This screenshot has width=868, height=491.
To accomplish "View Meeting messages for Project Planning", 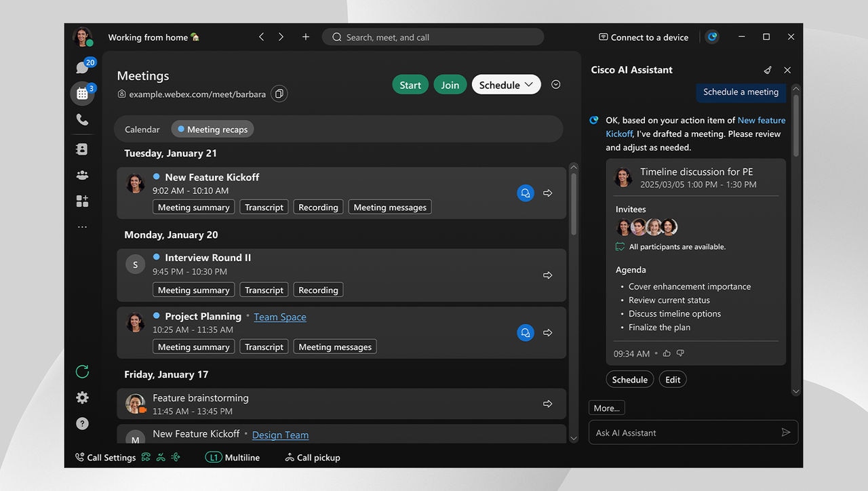I will (x=335, y=347).
